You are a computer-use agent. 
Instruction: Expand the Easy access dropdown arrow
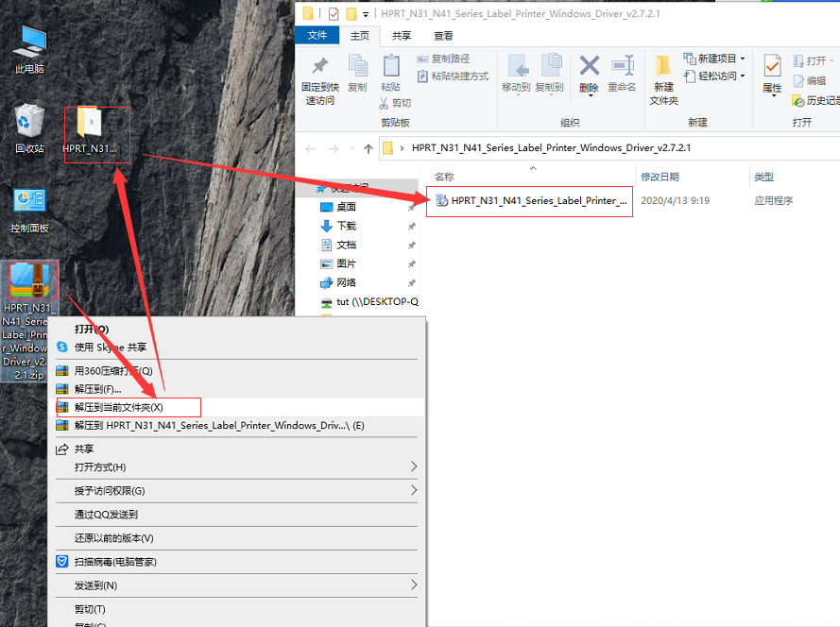(x=743, y=76)
